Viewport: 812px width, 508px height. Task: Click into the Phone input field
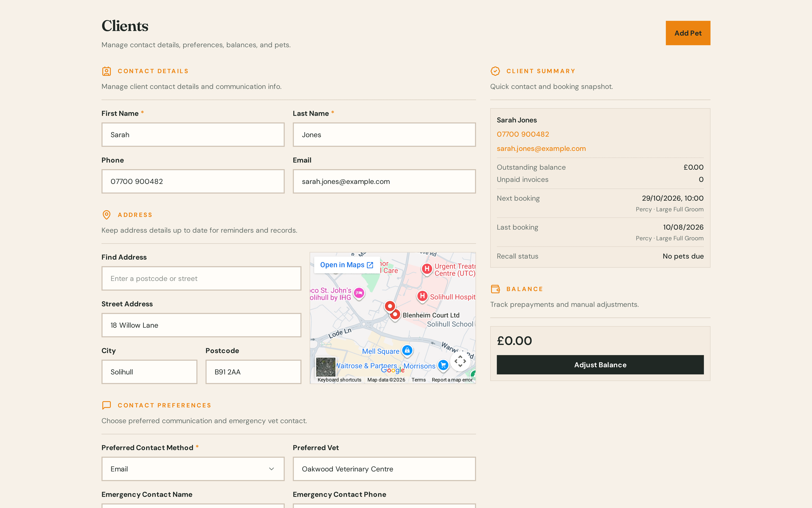[193, 181]
